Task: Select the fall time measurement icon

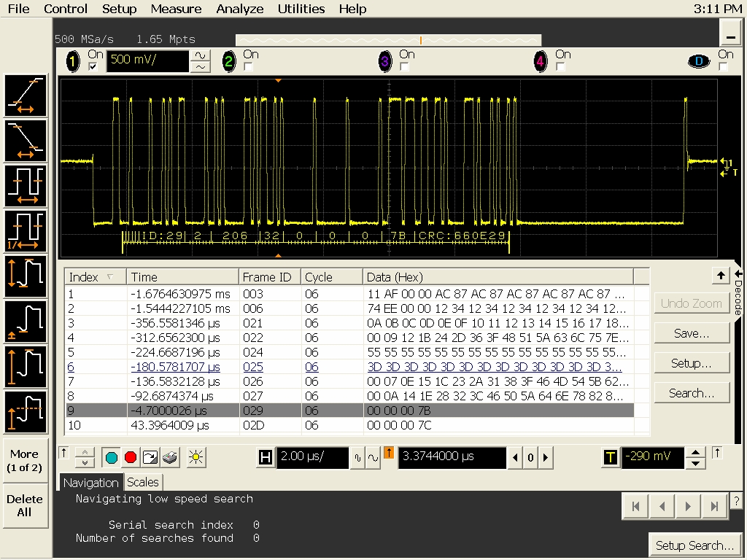Action: pyautogui.click(x=26, y=141)
